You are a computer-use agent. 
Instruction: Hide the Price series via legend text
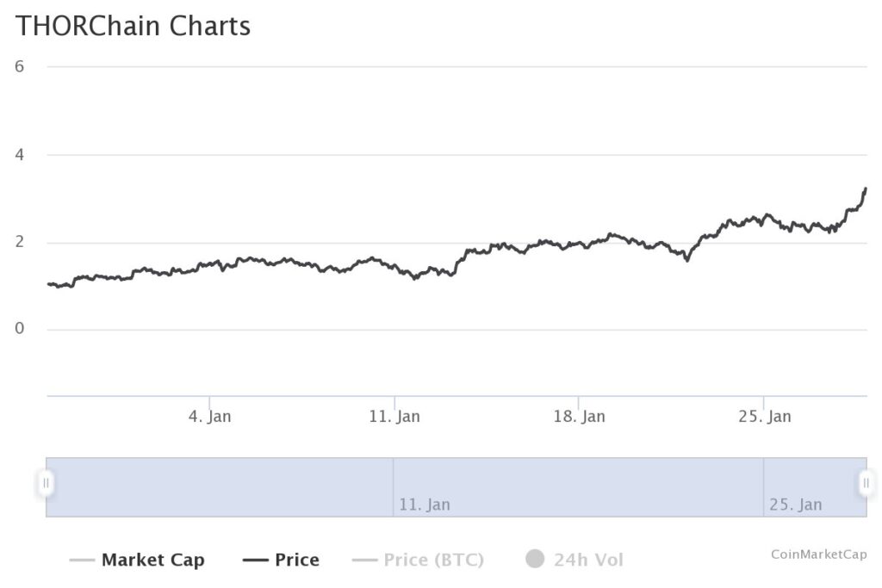tap(297, 560)
